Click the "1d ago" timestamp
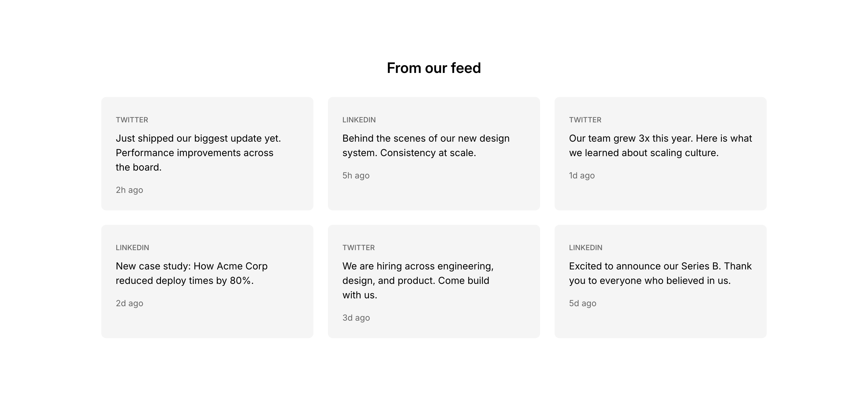The image size is (868, 396). pos(582,176)
